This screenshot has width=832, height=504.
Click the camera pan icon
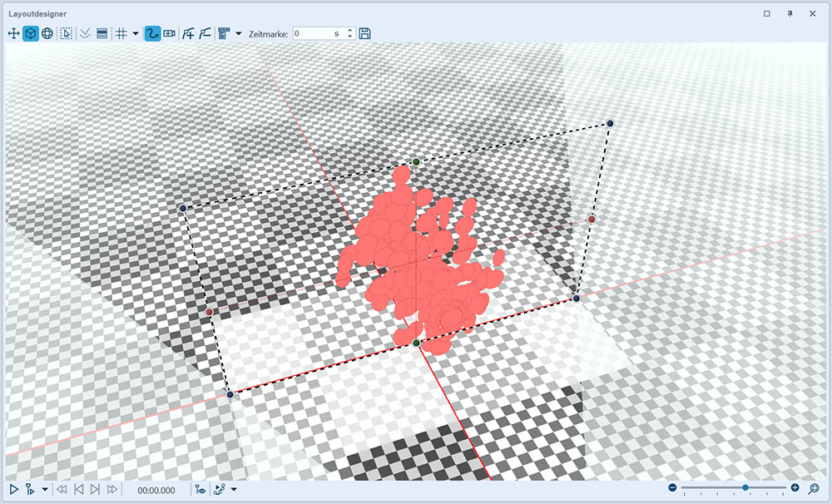point(170,34)
